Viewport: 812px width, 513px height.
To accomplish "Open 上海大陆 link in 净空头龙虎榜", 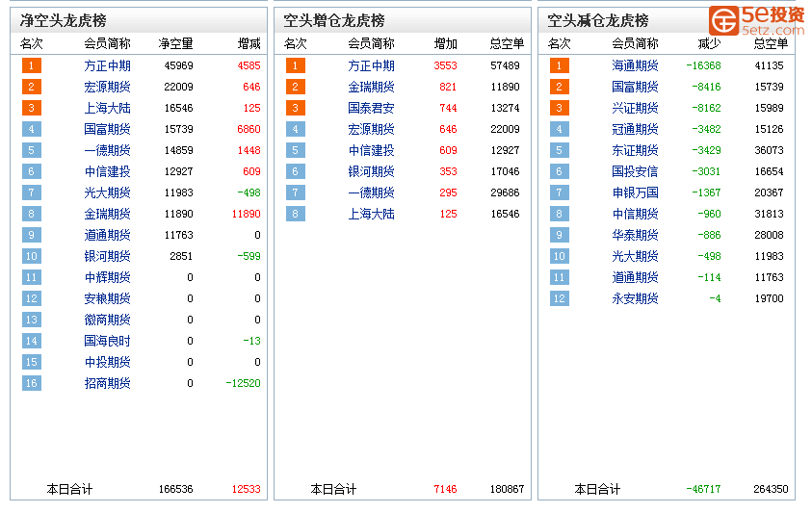I will point(107,108).
